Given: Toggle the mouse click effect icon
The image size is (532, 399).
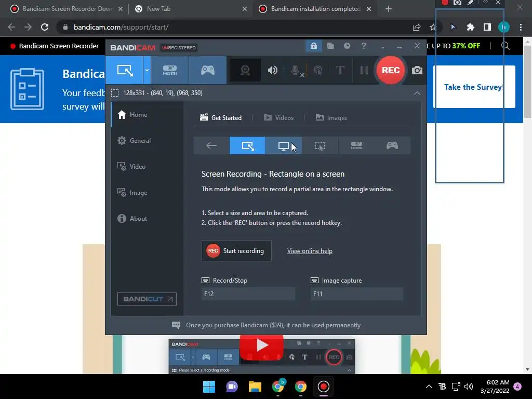Looking at the screenshot, I should tap(318, 70).
